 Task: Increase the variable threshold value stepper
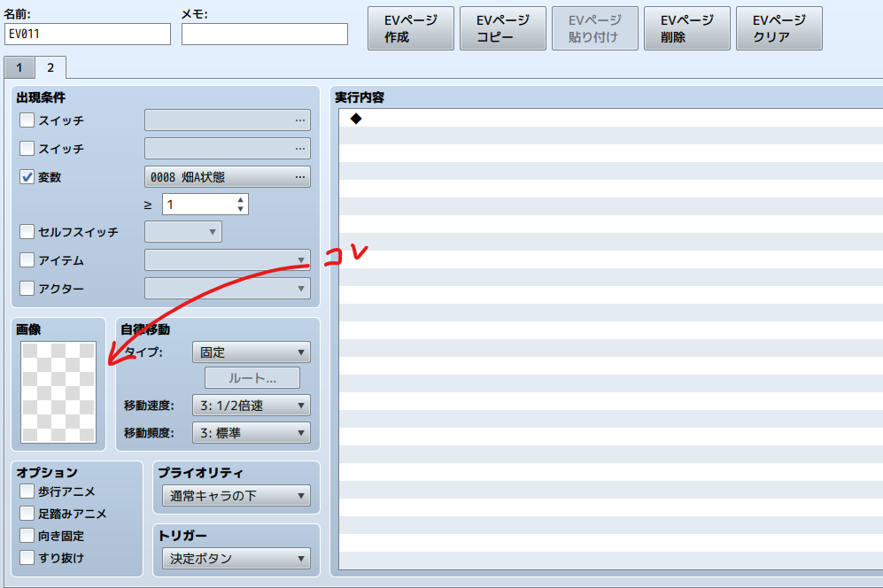click(x=241, y=199)
